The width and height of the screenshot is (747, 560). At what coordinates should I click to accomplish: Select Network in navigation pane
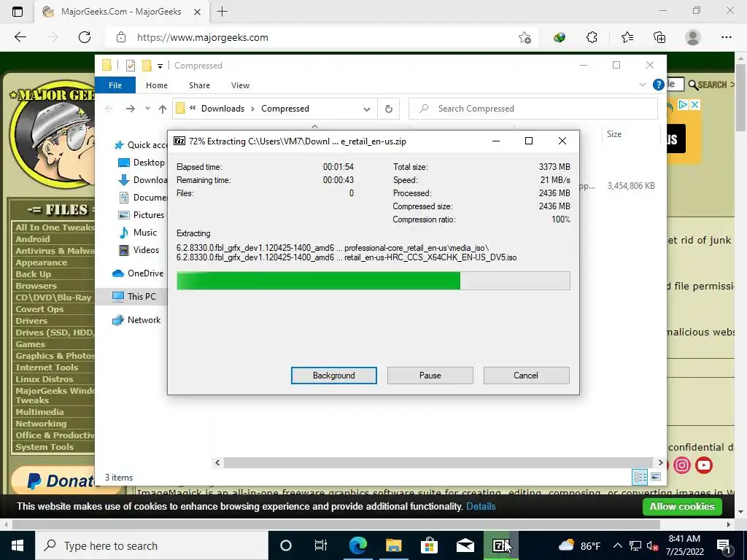136,320
